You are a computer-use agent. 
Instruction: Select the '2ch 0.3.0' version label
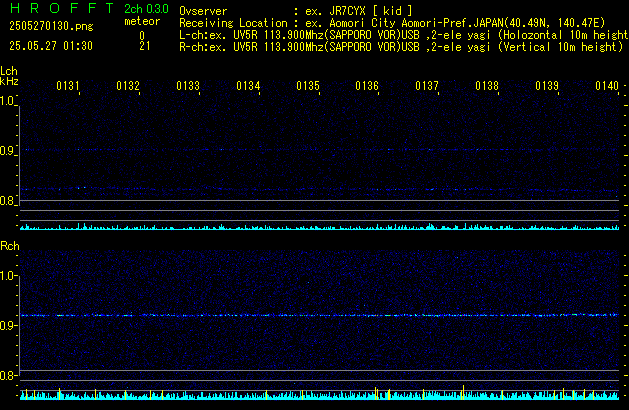146,9
